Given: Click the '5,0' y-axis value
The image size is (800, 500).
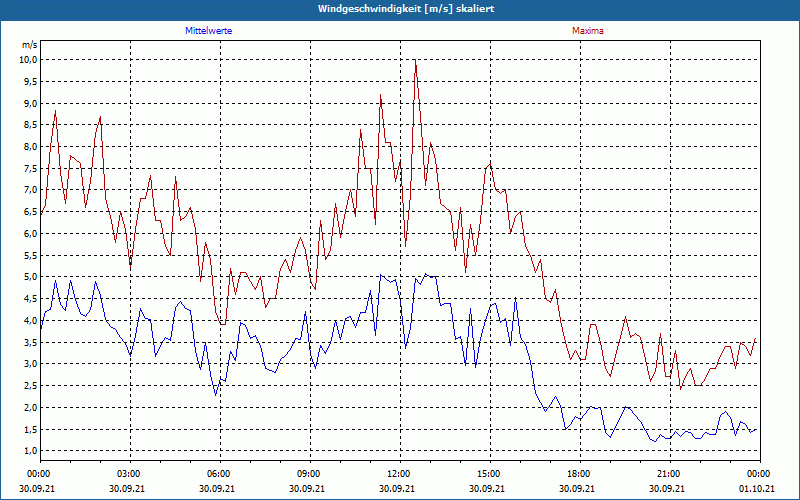Looking at the screenshot, I should point(31,277).
